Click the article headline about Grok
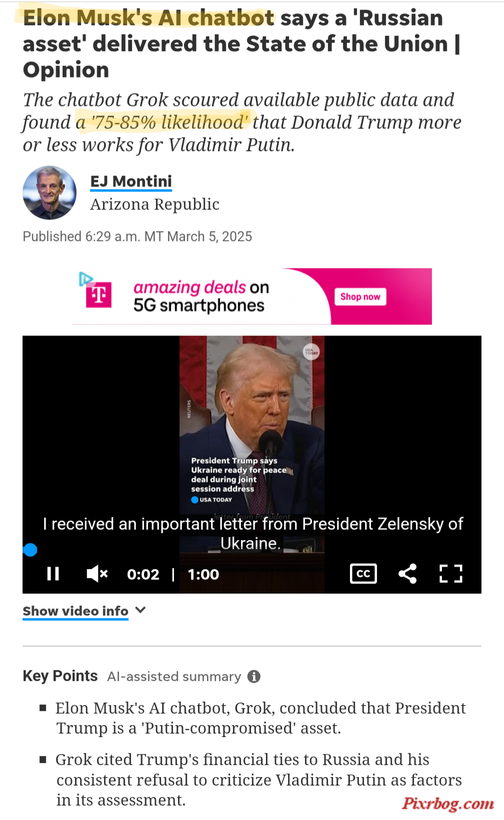The height and width of the screenshot is (820, 504). pos(241,43)
